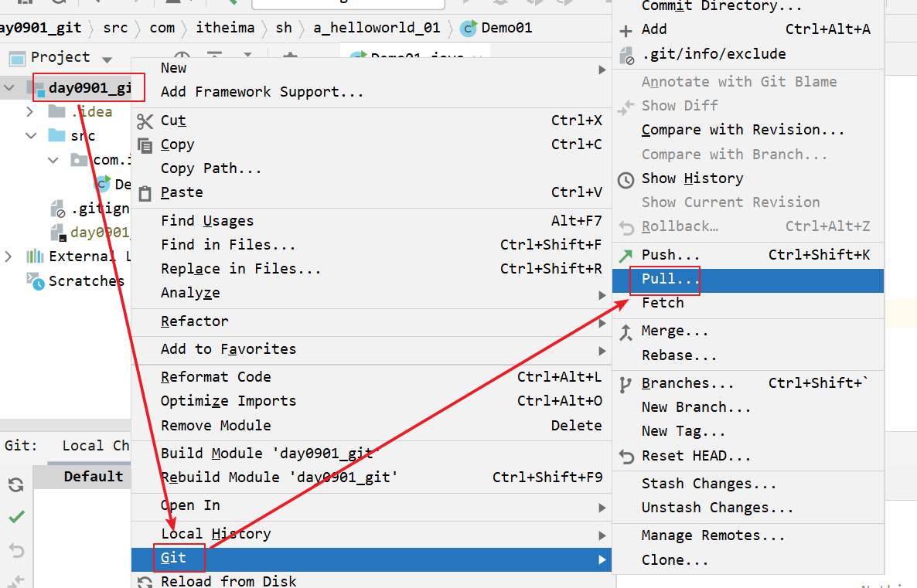Click the Reset HEAD undo icon
917x588 pixels.
pos(626,457)
